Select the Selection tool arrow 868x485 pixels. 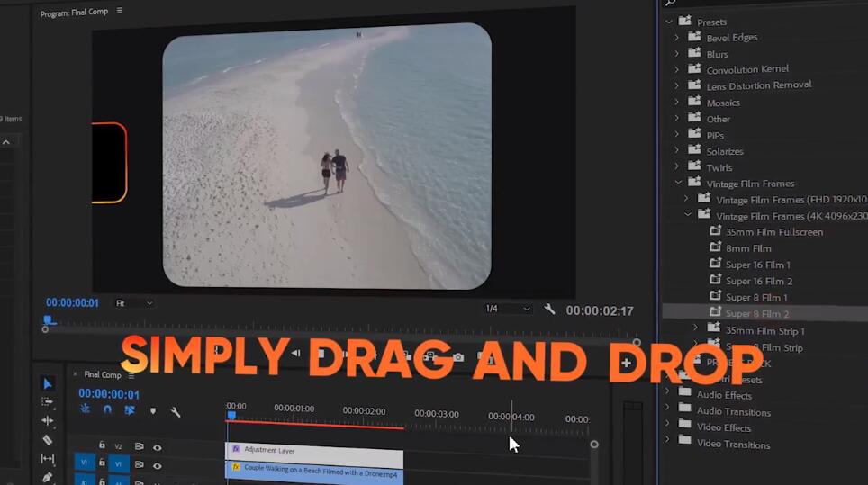click(x=48, y=383)
